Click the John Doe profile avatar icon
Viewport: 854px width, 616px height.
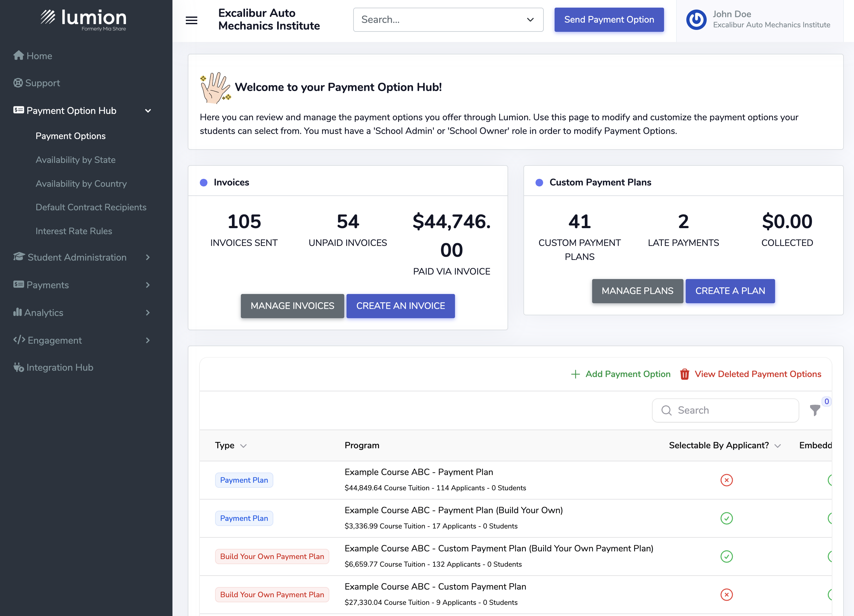tap(696, 20)
